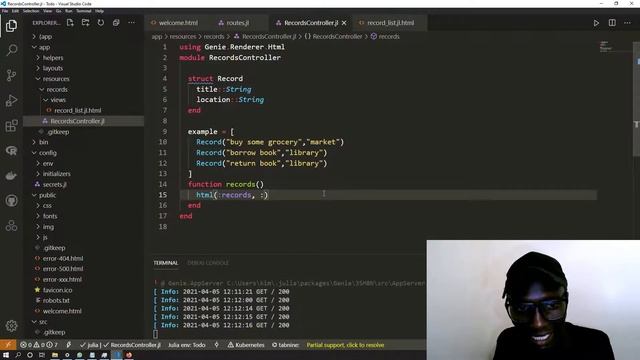The height and width of the screenshot is (360, 640).
Task: Switch to the welcome.html tab
Action: [178, 23]
